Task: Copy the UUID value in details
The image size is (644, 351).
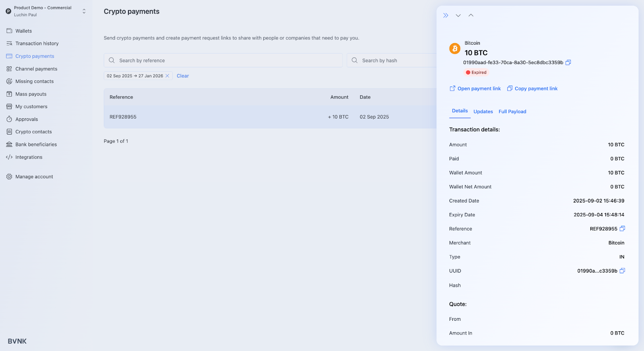Action: click(x=622, y=271)
